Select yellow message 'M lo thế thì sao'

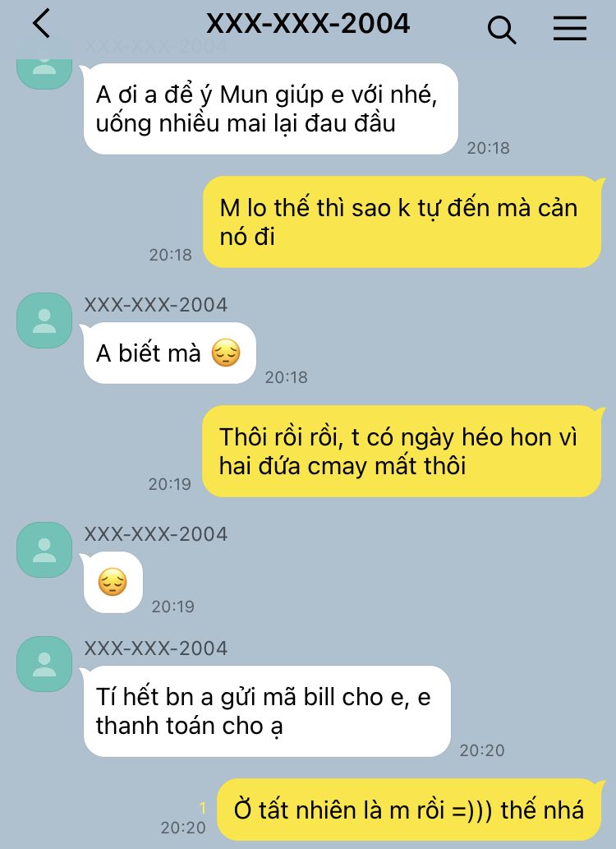tap(402, 222)
